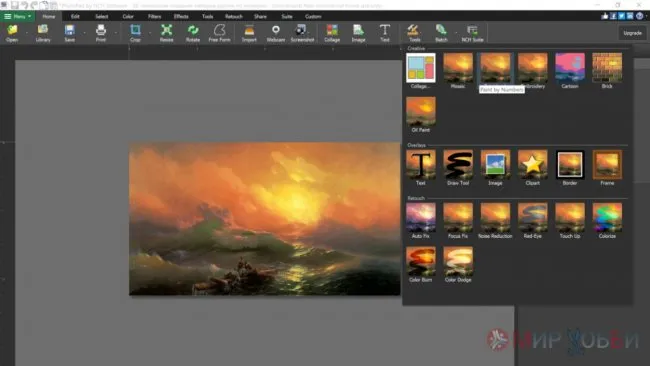Click the Upgrade button
Viewport: 650px width, 366px height.
(633, 33)
